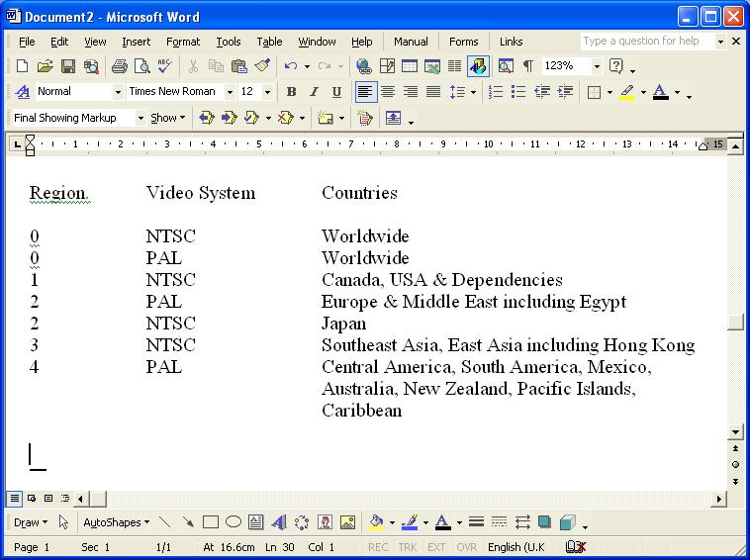Click the Type a question for help box

click(648, 42)
